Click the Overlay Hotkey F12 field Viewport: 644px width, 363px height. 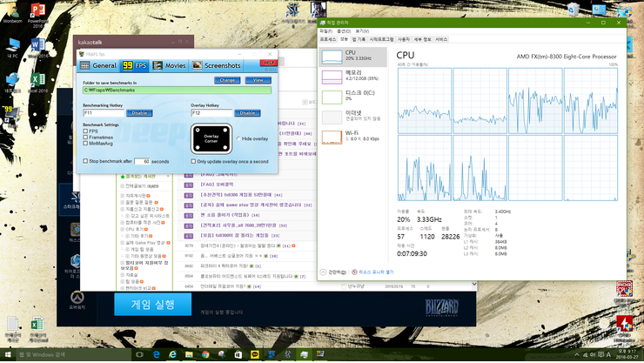tap(211, 113)
